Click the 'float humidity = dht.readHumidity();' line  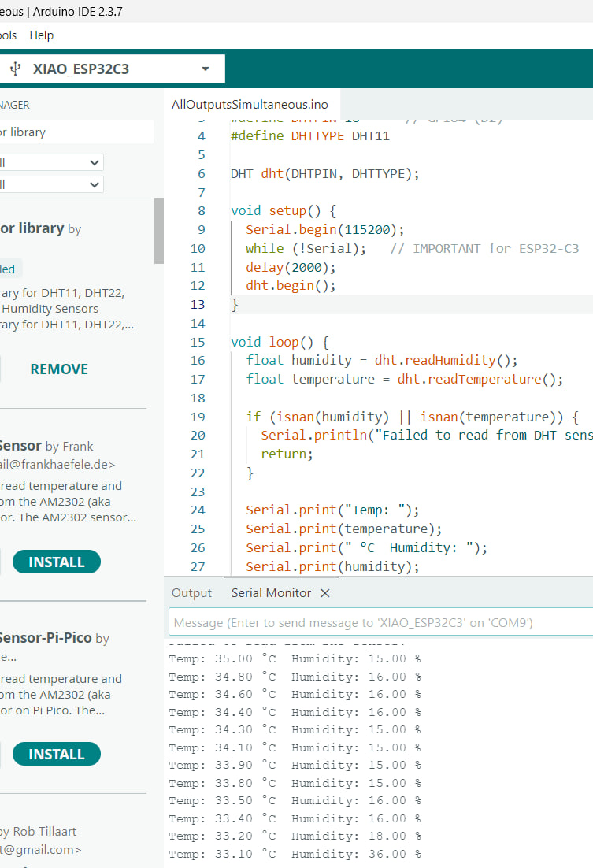click(382, 361)
